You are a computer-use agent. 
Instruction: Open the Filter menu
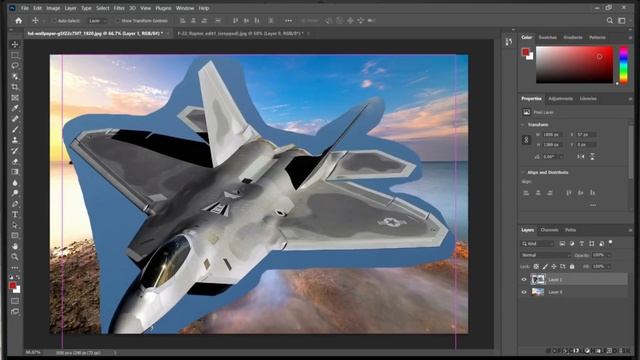pyautogui.click(x=119, y=8)
